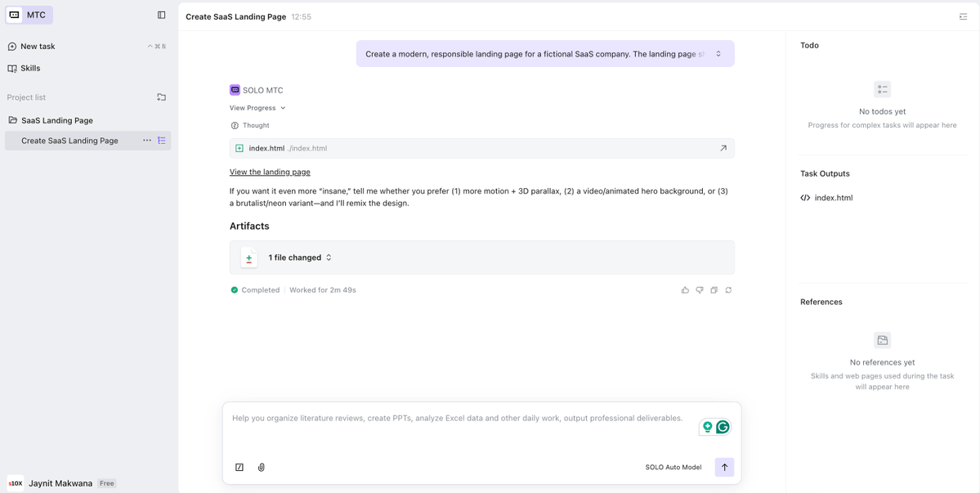Click the Todo panel heading

click(x=809, y=46)
